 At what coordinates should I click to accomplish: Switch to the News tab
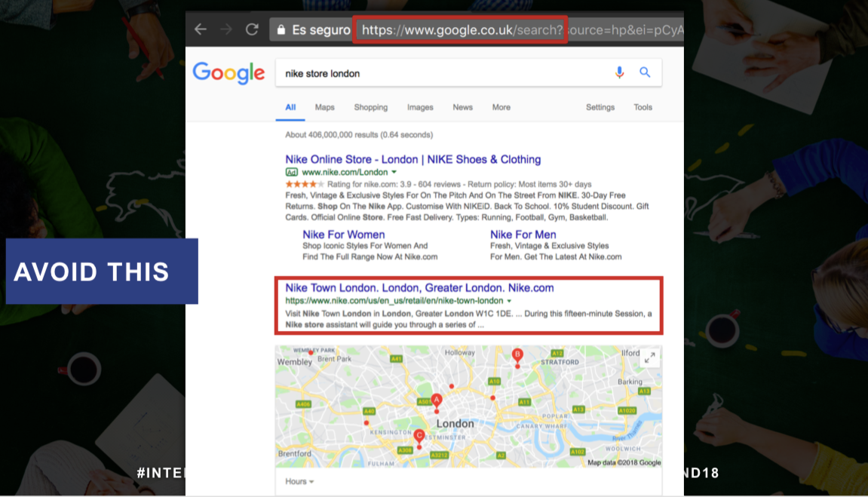pyautogui.click(x=463, y=107)
